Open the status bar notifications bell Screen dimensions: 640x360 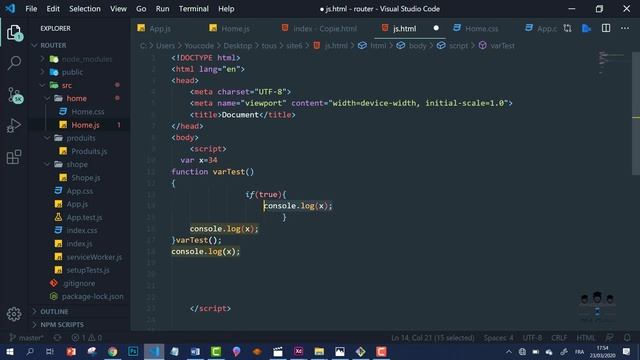pos(627,338)
